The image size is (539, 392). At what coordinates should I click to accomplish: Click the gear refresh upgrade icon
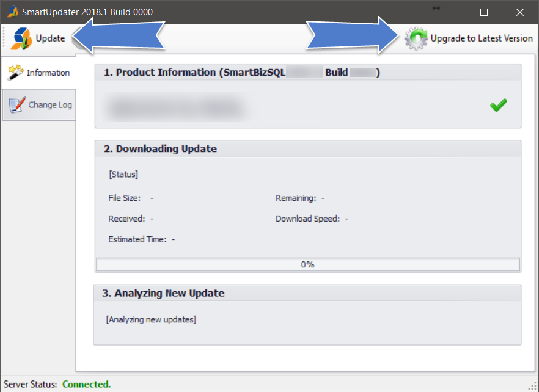click(x=416, y=38)
